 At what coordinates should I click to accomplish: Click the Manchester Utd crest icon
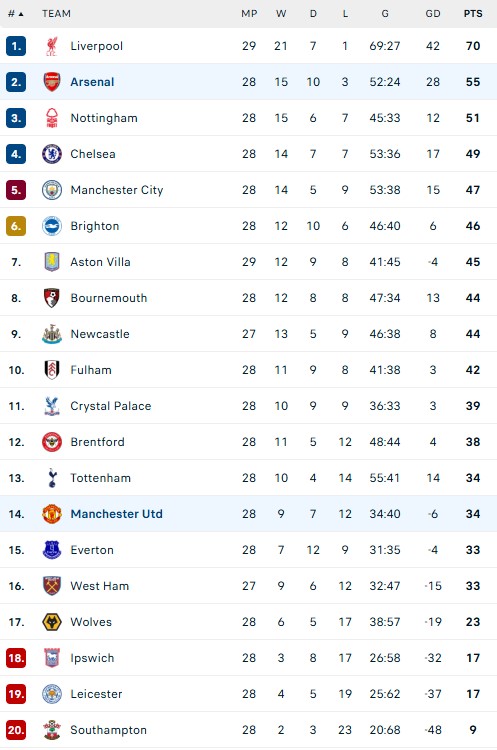(x=52, y=514)
